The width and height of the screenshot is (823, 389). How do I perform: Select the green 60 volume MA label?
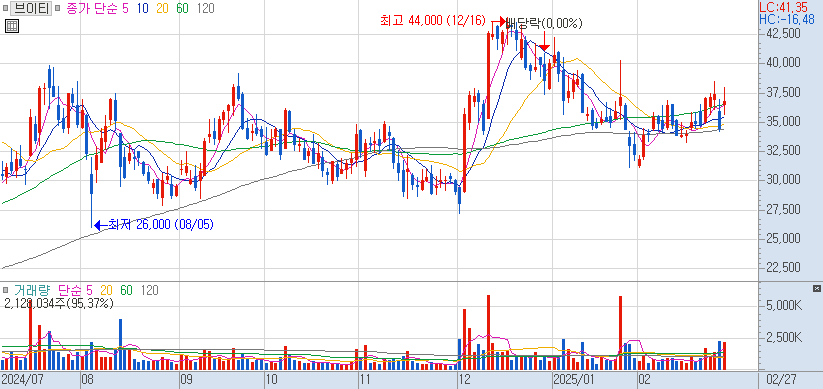[x=126, y=290]
